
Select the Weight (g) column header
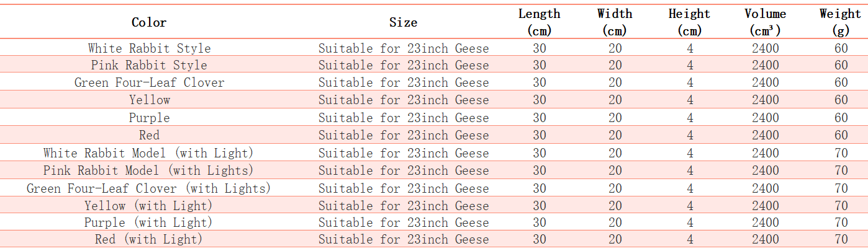coord(840,22)
